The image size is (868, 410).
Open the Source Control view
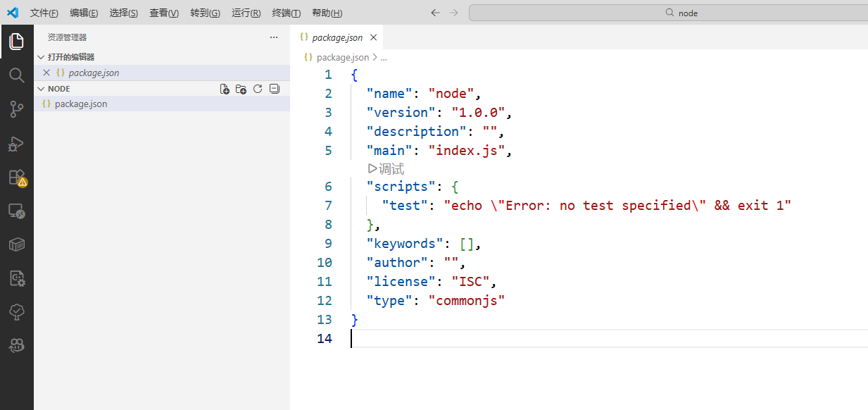tap(16, 109)
